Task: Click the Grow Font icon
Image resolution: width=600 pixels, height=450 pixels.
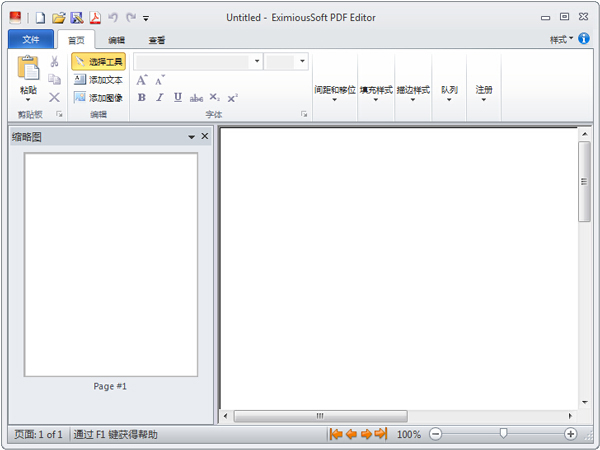Action: [142, 80]
